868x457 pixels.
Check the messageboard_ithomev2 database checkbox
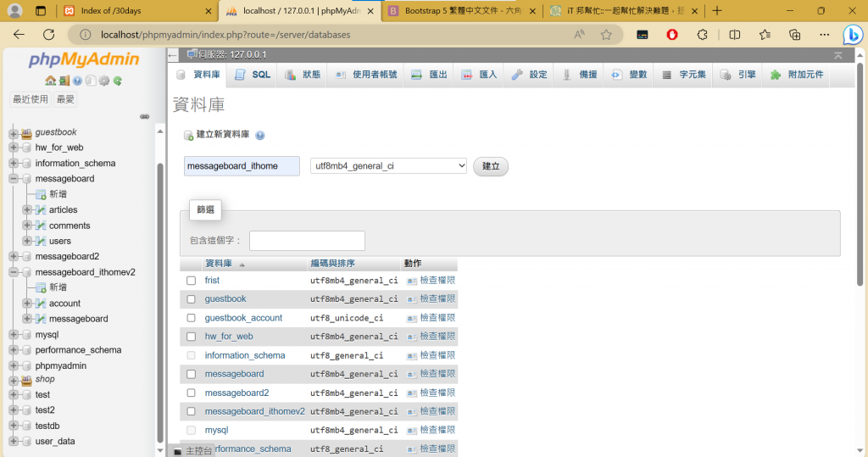pyautogui.click(x=191, y=411)
